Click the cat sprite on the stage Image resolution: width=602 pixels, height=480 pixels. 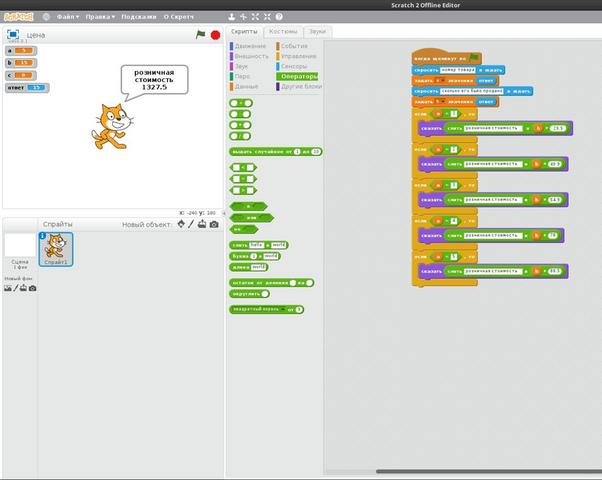coord(112,126)
